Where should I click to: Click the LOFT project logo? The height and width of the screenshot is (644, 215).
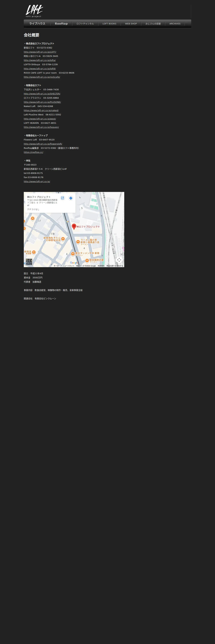34,11
